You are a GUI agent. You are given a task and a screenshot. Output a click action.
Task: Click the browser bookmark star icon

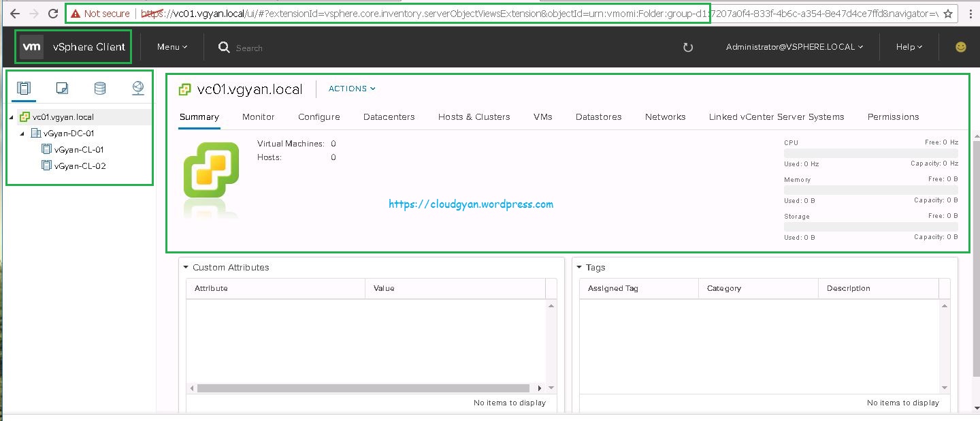948,14
